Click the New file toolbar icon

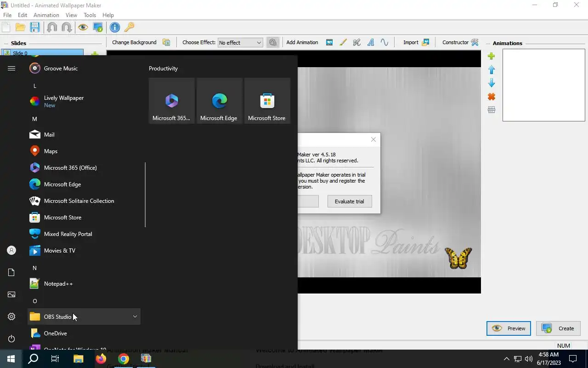[x=6, y=27]
